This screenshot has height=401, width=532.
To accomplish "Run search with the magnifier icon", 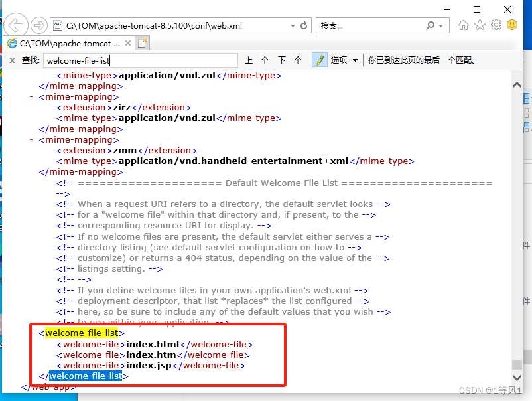I will [431, 25].
